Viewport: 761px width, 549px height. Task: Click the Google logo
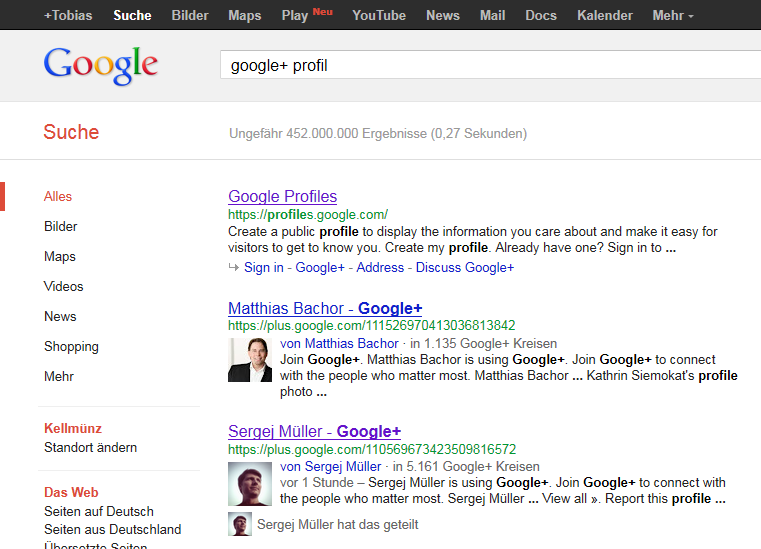pyautogui.click(x=100, y=66)
